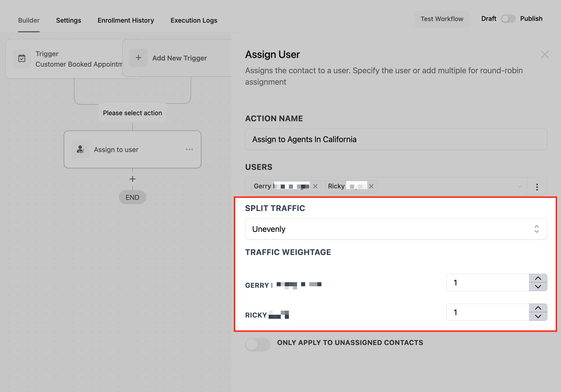Toggle the Draft/Publish switch
The height and width of the screenshot is (392, 561).
click(x=508, y=19)
